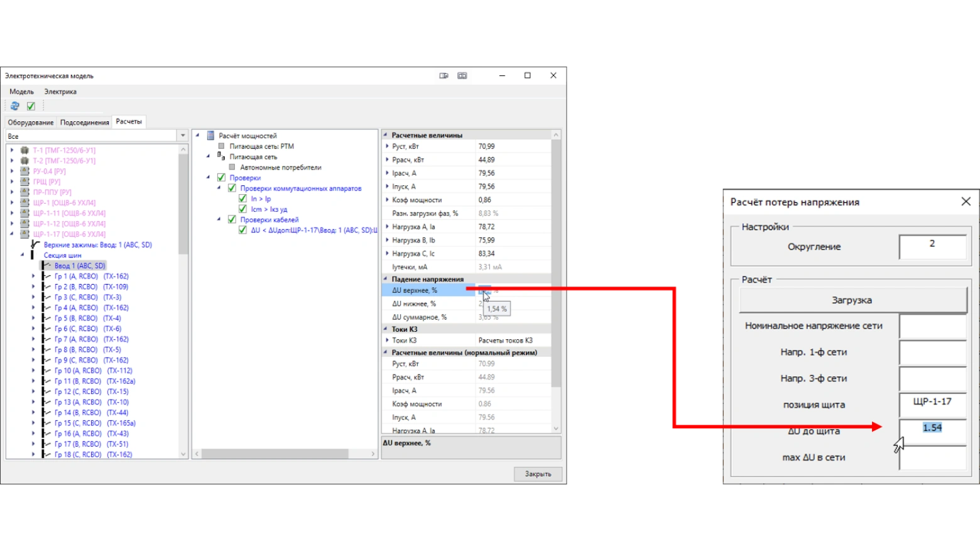Click the breaker icon of Гр 10 row
The height and width of the screenshot is (551, 980).
(46, 371)
